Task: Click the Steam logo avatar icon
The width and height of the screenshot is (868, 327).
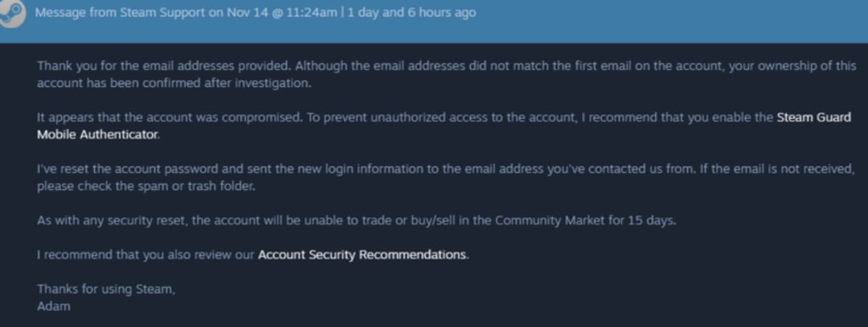Action: (11, 14)
